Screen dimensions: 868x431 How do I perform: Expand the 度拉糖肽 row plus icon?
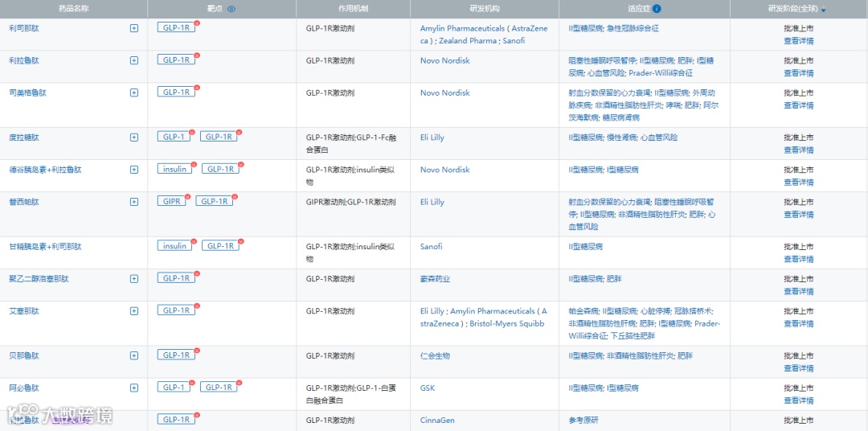[134, 138]
